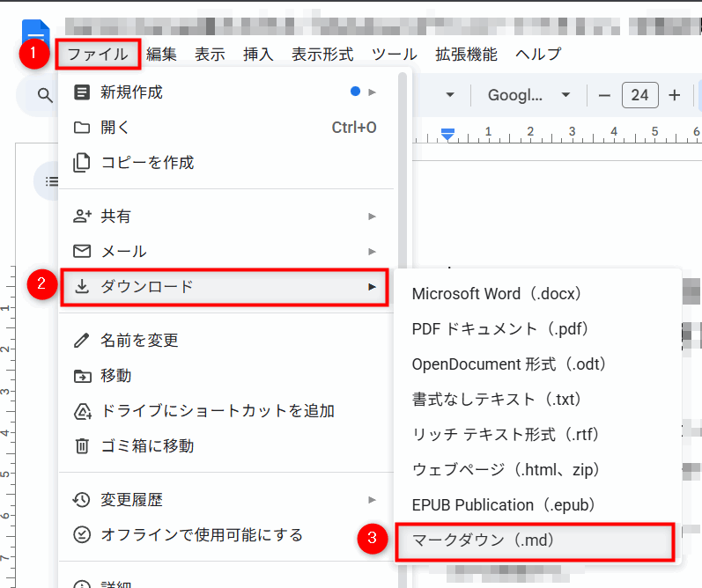Toggle オフラインで使用可能にする option
This screenshot has height=588, width=702.
click(201, 535)
